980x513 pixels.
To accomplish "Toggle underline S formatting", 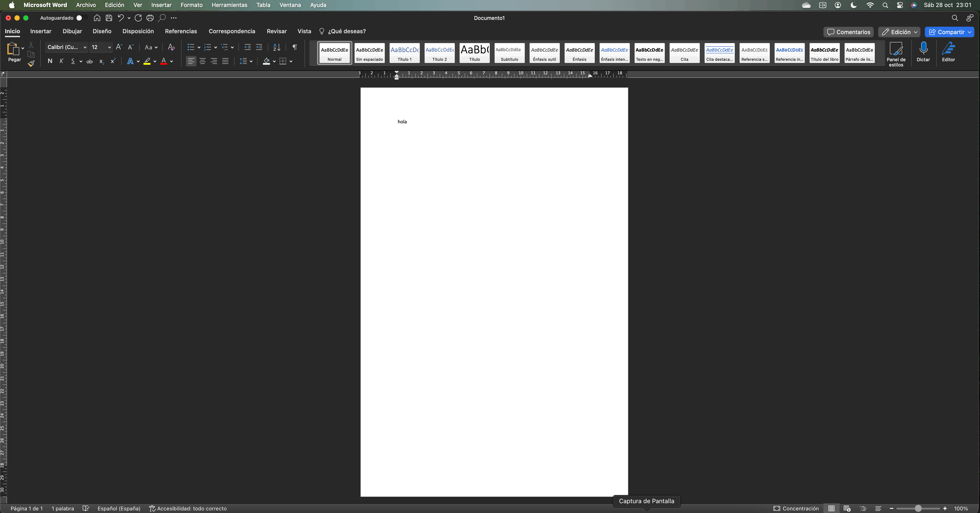I will coord(73,61).
